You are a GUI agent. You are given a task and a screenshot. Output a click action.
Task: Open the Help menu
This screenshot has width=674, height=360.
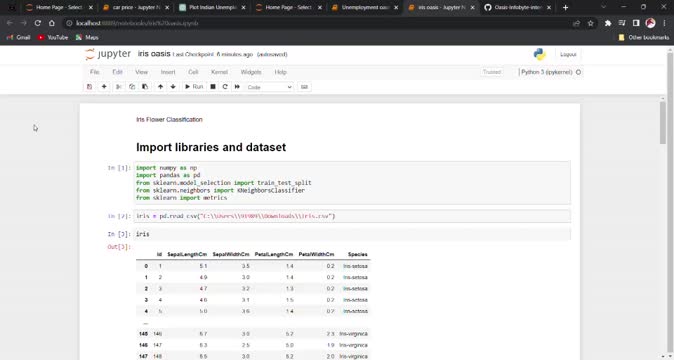tap(280, 72)
